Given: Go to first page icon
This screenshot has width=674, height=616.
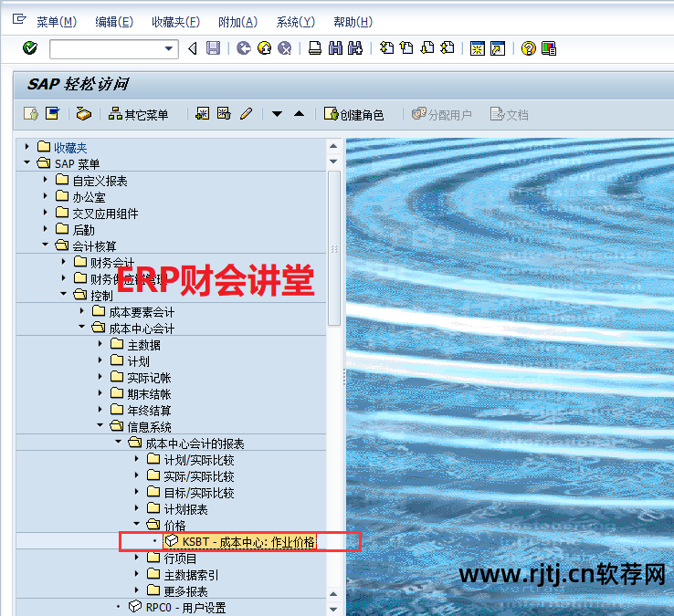Looking at the screenshot, I should tap(386, 48).
